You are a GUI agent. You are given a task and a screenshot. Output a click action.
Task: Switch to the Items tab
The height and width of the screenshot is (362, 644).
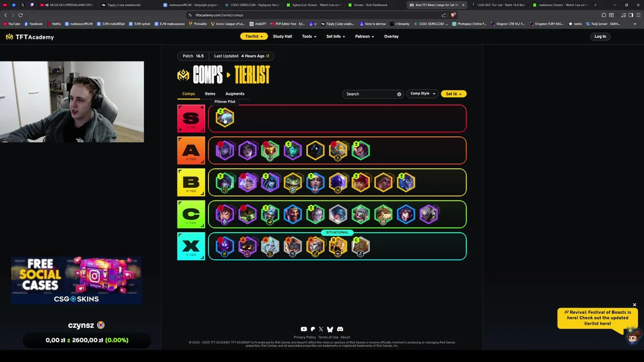pos(210,94)
